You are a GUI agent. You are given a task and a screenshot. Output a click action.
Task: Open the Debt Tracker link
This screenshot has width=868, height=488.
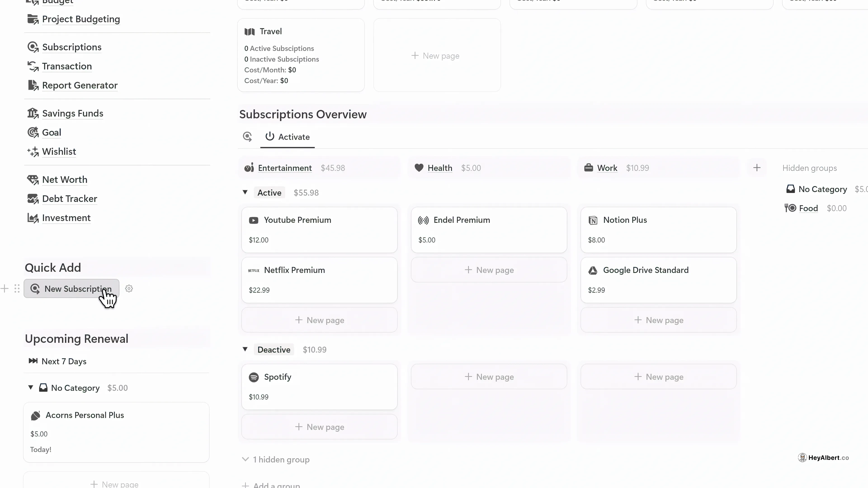click(x=70, y=199)
